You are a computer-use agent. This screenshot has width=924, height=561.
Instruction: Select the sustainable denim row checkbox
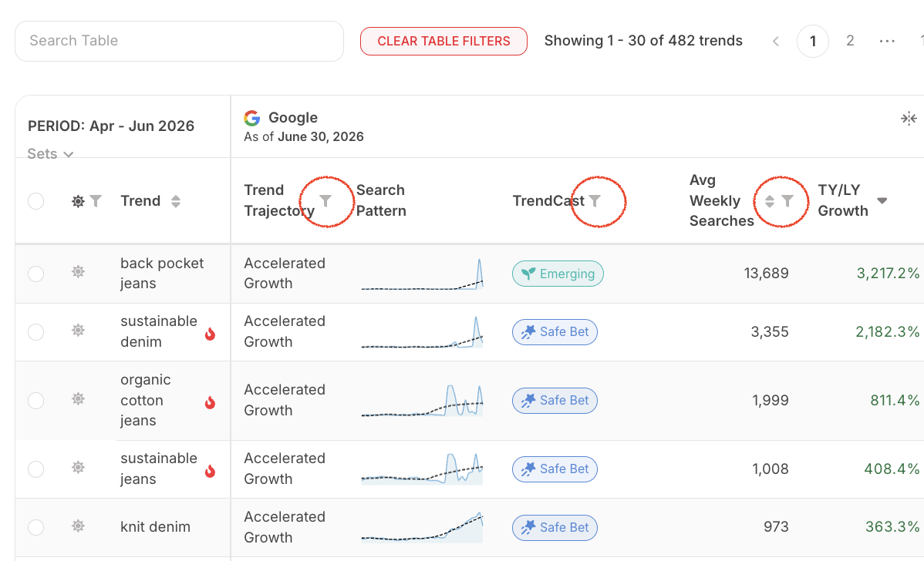[x=36, y=332]
